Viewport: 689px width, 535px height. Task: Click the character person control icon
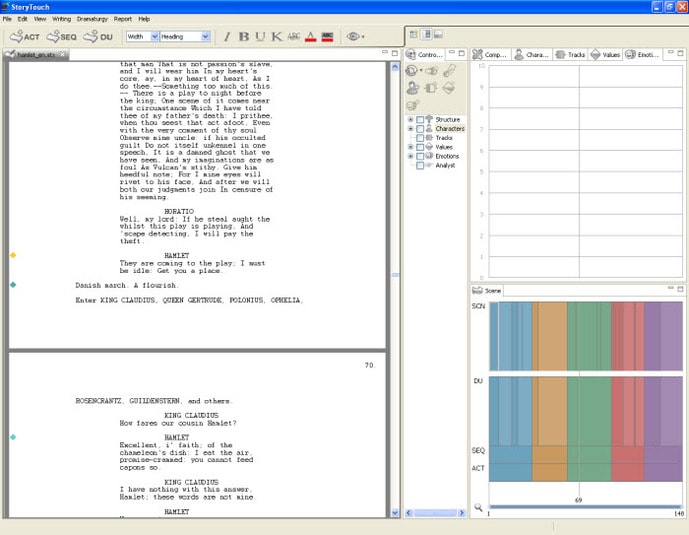tap(413, 88)
